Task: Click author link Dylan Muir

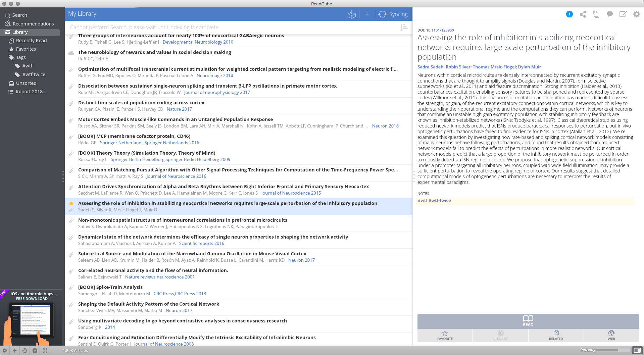Action: click(x=529, y=67)
